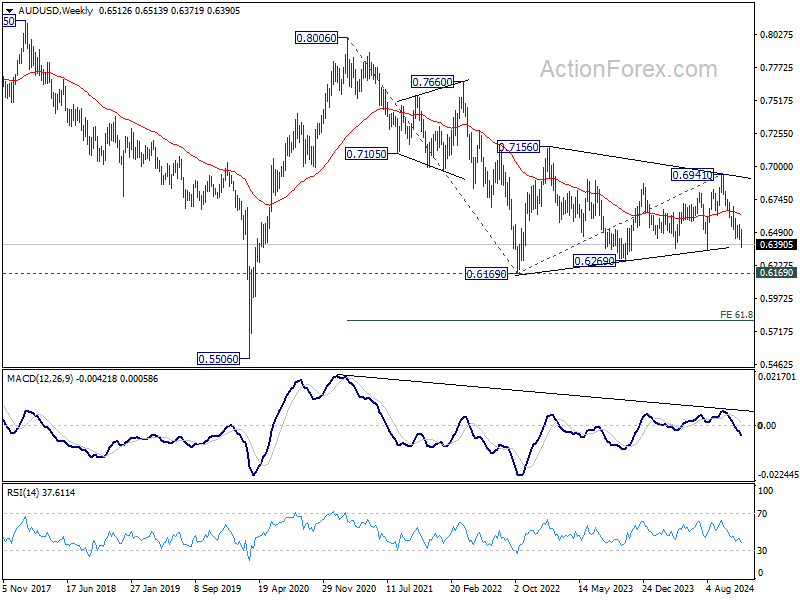
Task: Click the AUDUSD,Weekly chart title
Action: tap(56, 11)
